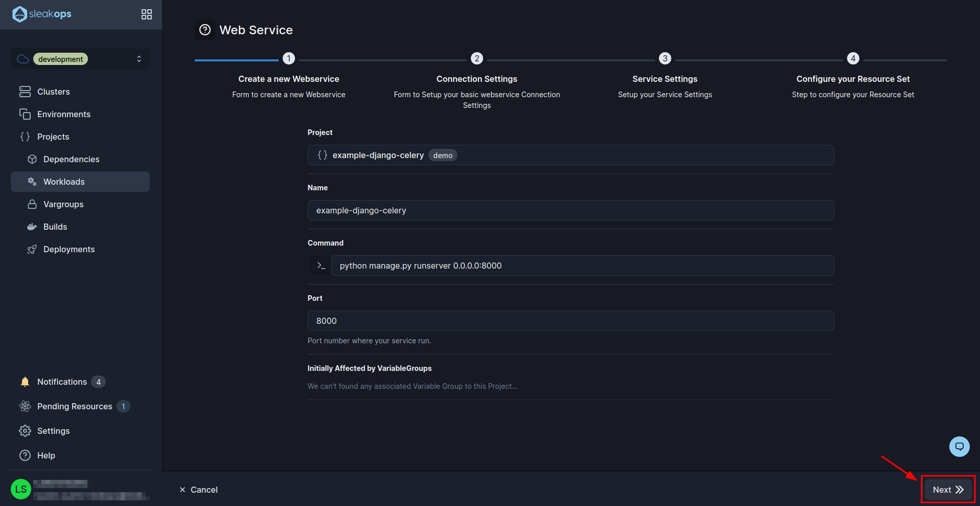Click the 'Port number where your service run.' hint

pyautogui.click(x=369, y=341)
